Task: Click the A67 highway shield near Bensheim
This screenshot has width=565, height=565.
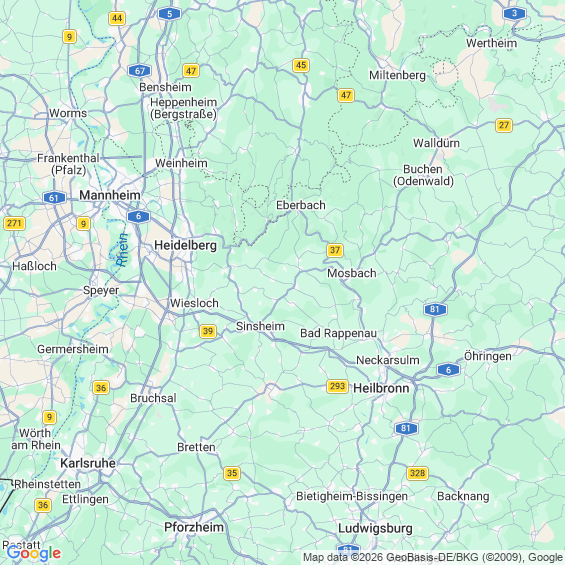Action: pyautogui.click(x=139, y=71)
